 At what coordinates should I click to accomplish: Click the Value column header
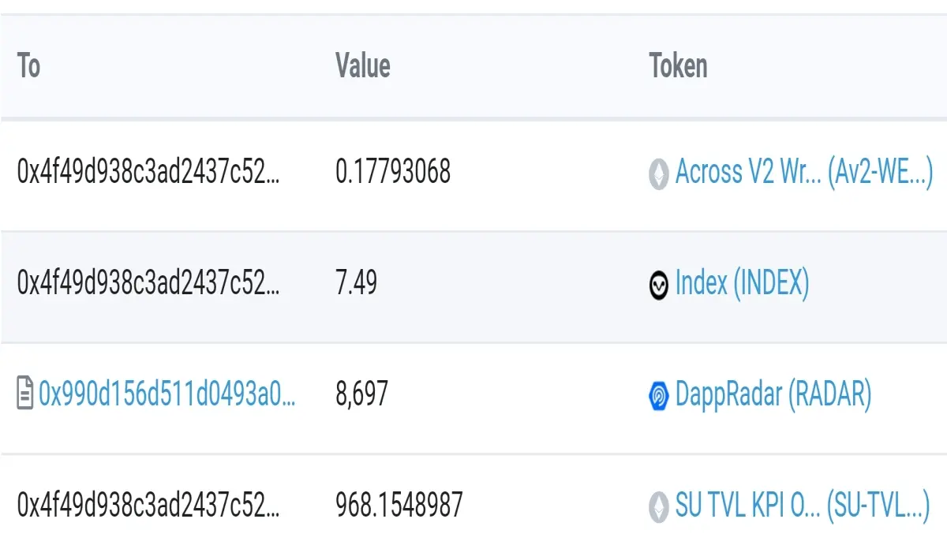[x=363, y=65]
